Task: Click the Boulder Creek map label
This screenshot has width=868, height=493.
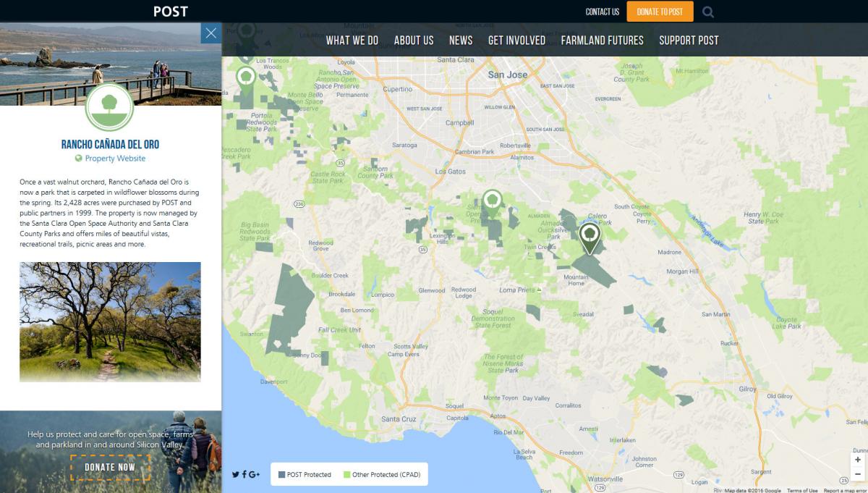Action: pos(330,276)
